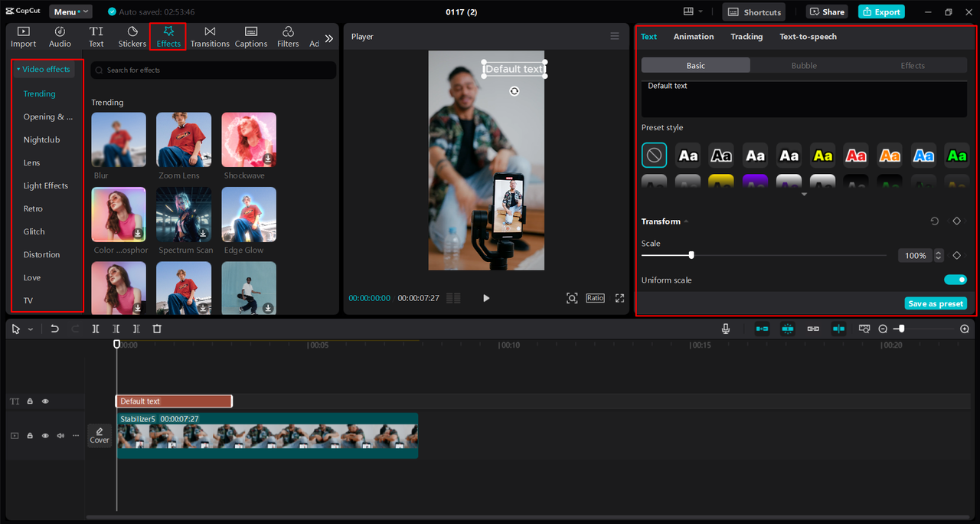Select the Nightclub effects category

(41, 139)
